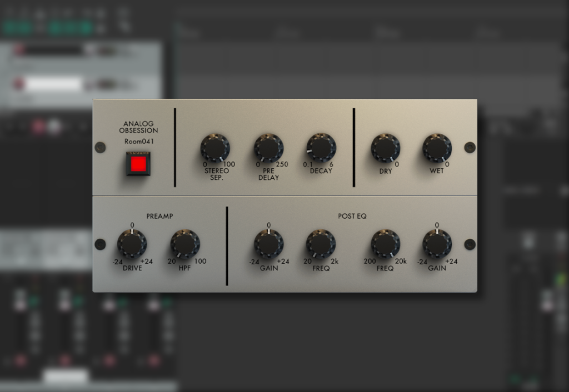
Task: Select the PREAMP DRIVE knob
Action: [x=132, y=244]
